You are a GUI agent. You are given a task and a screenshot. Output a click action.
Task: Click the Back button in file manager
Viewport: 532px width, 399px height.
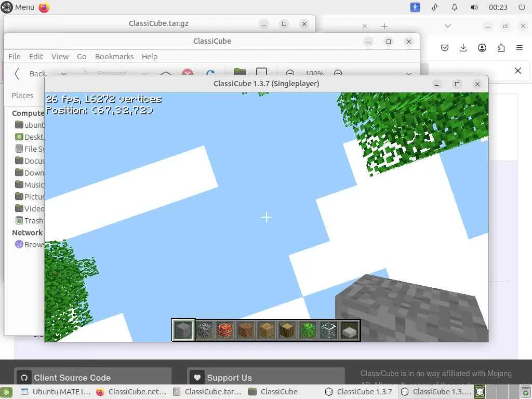pyautogui.click(x=30, y=73)
